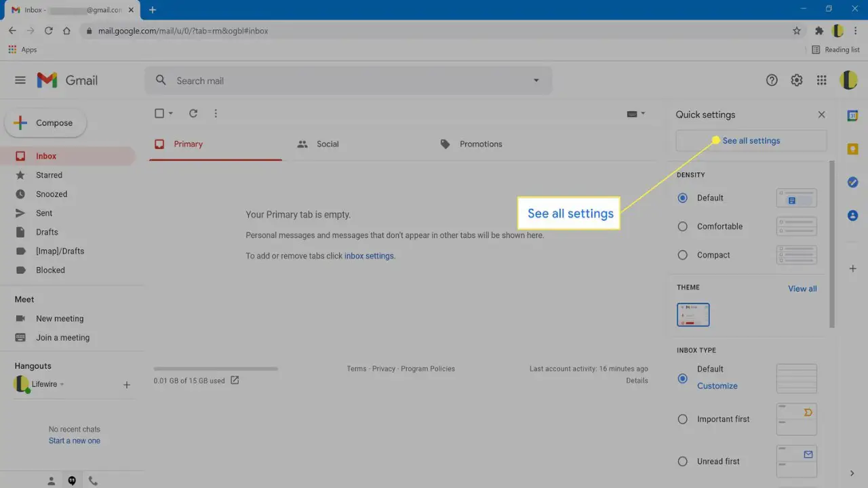
Task: Bookmark this page star icon
Action: (x=797, y=30)
